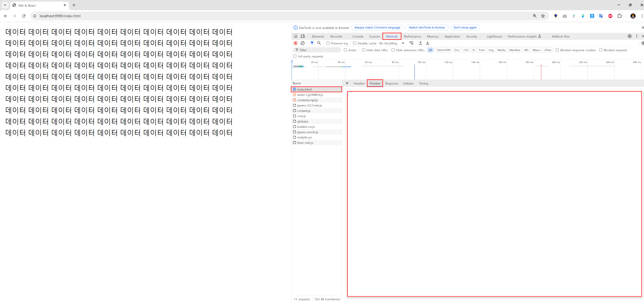Check the 3rd-party requests box
This screenshot has height=302, width=644.
[x=295, y=56]
